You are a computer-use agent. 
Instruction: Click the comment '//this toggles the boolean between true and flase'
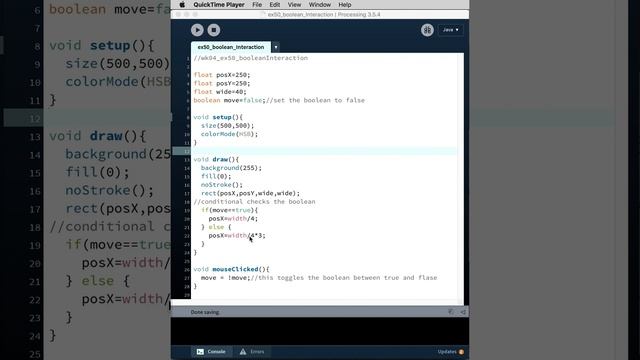[344, 278]
